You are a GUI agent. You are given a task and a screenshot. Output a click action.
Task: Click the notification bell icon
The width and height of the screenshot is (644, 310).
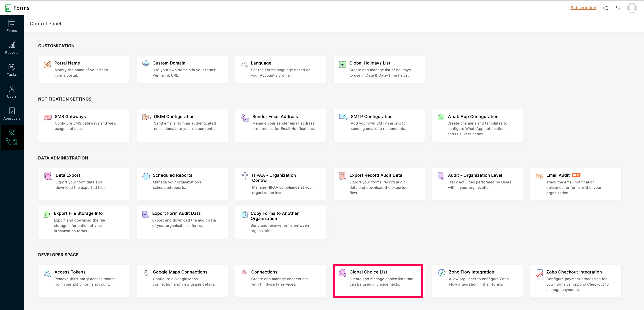617,8
